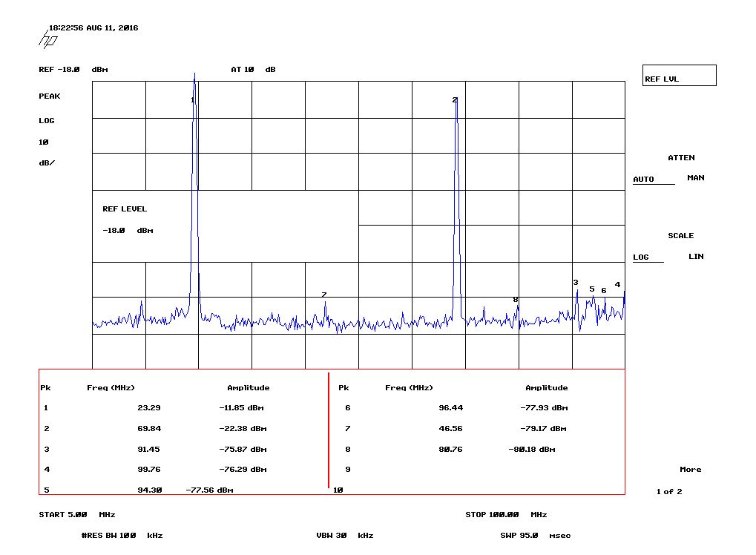Set attenuation to AUTO

coord(643,179)
